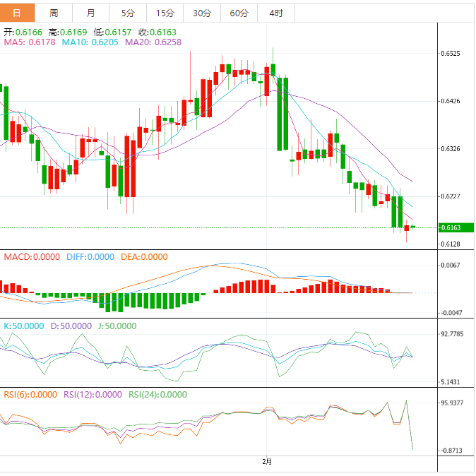The image size is (476, 476).
Task: Click the 收:0.6163 close price
Action: point(157,32)
